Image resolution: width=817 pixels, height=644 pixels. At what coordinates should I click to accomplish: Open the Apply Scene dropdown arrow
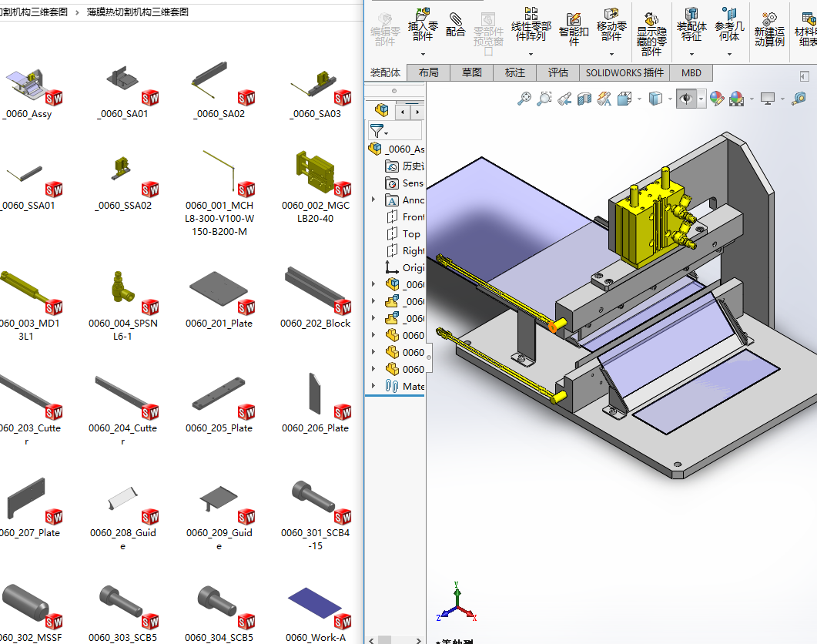point(752,99)
